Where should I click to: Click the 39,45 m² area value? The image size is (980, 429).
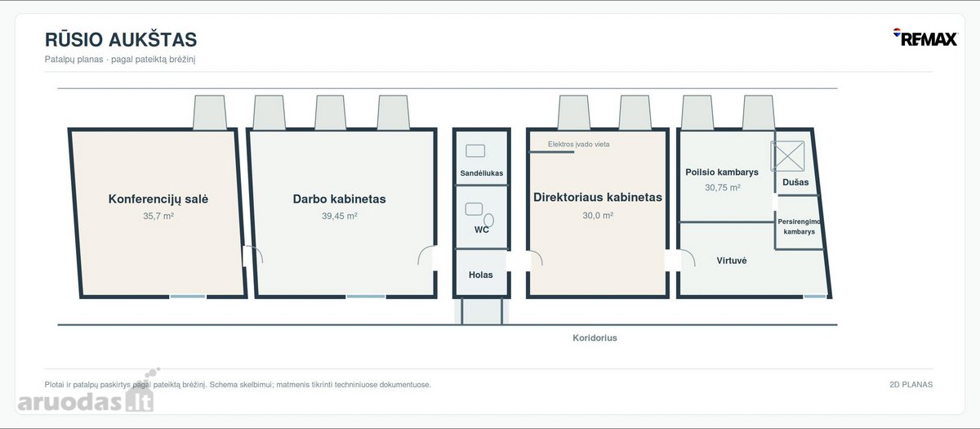(x=340, y=217)
